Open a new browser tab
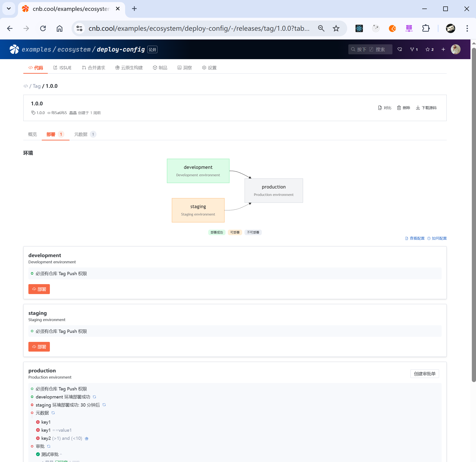476x462 pixels. tap(134, 9)
